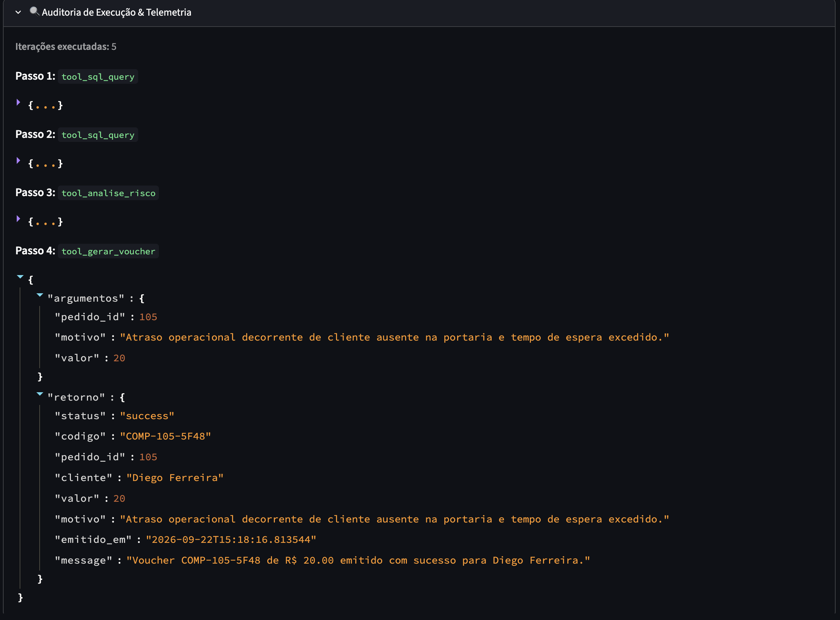Viewport: 840px width, 620px height.
Task: Expand the JSON under Passo 1
Action: (x=19, y=102)
